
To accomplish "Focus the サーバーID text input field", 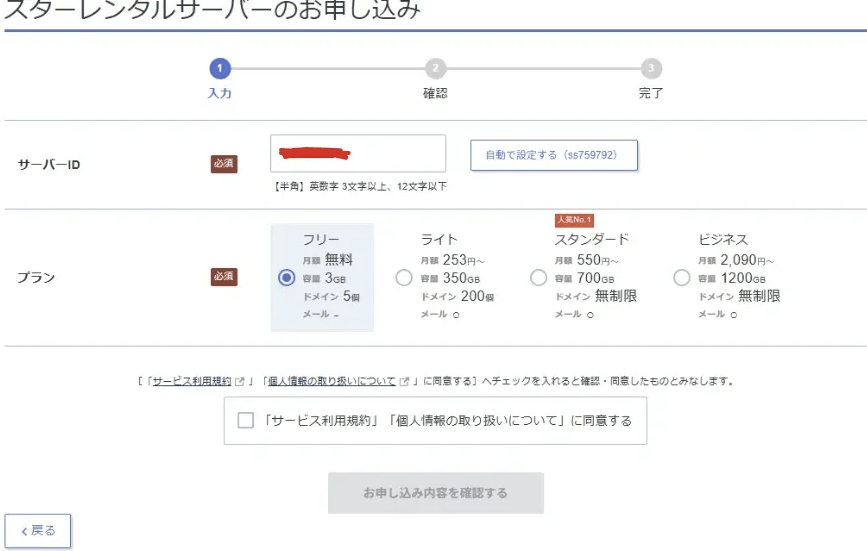I will (358, 154).
